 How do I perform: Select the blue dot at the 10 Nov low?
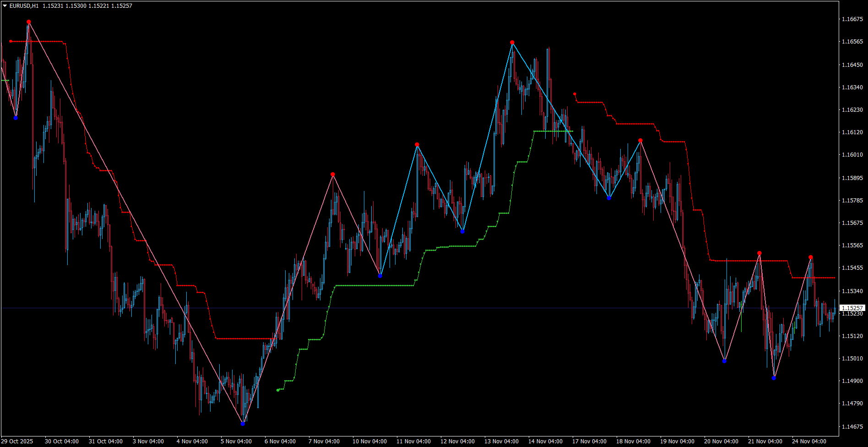point(380,276)
